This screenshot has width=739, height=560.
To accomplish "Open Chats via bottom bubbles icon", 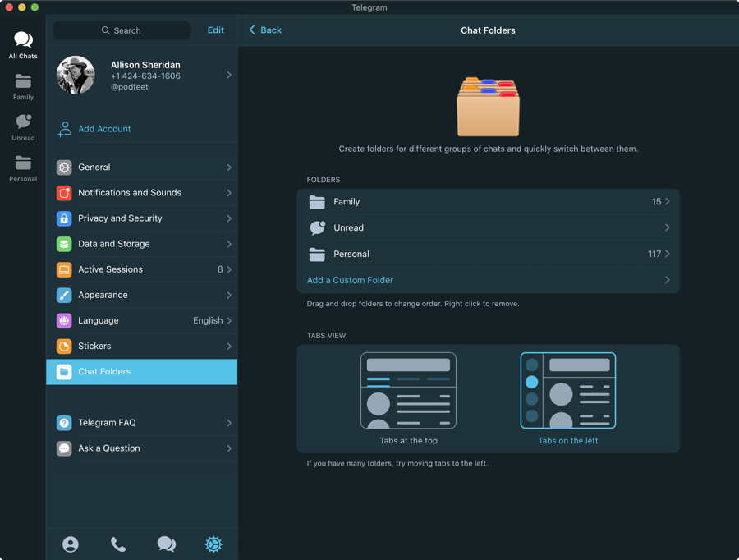I will pos(166,544).
